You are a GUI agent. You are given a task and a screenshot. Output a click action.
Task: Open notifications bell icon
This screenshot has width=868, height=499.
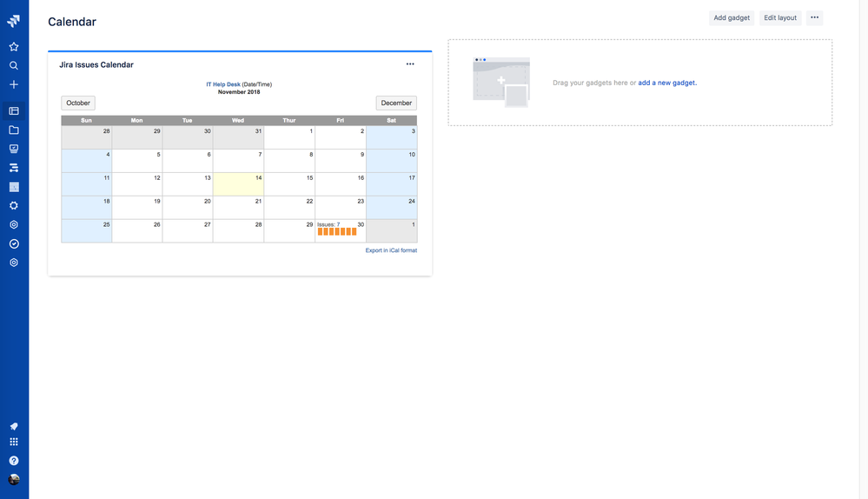14,426
